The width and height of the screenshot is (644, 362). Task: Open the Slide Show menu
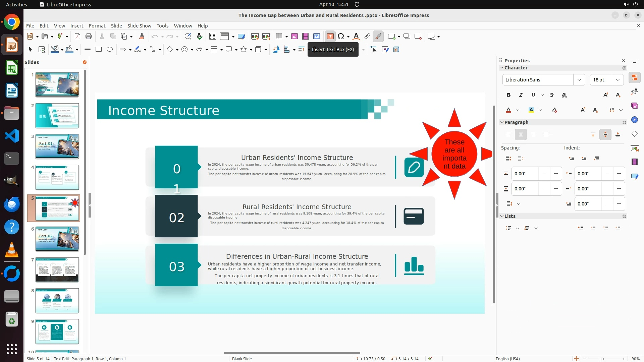tap(139, 26)
